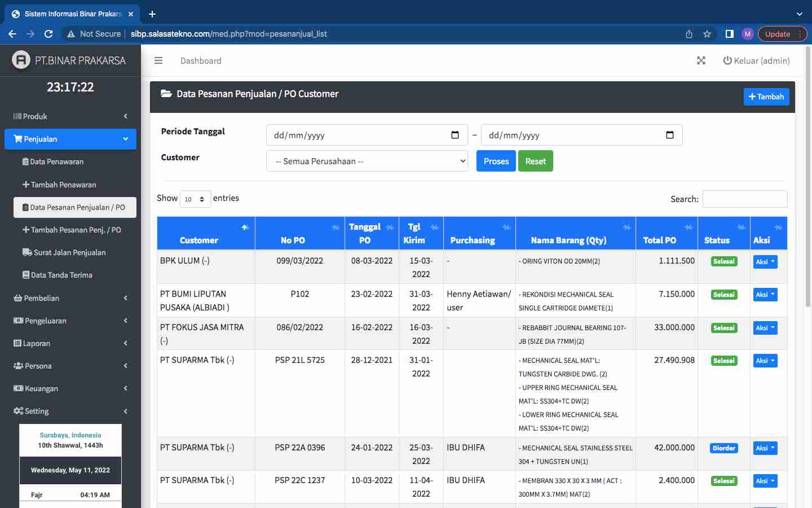
Task: Click the Tambah button
Action: tap(766, 97)
